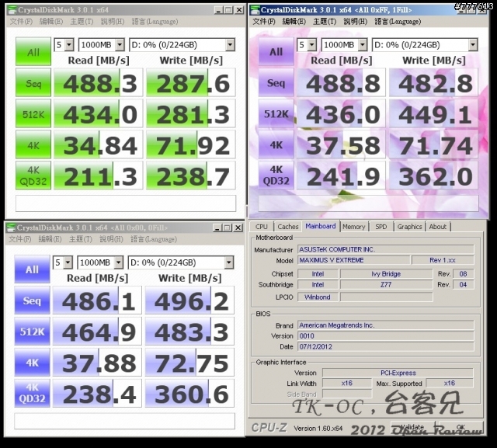
Task: Start 4K QD32 test in blue window
Action: tap(32, 393)
